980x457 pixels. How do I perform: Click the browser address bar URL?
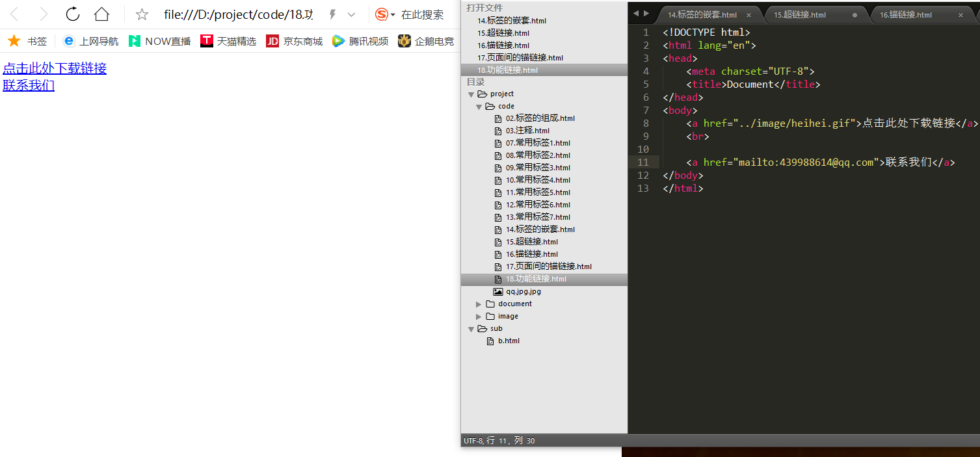(x=238, y=14)
